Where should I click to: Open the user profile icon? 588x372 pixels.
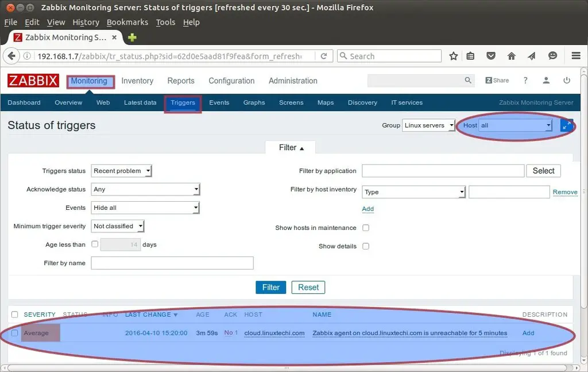pyautogui.click(x=546, y=80)
